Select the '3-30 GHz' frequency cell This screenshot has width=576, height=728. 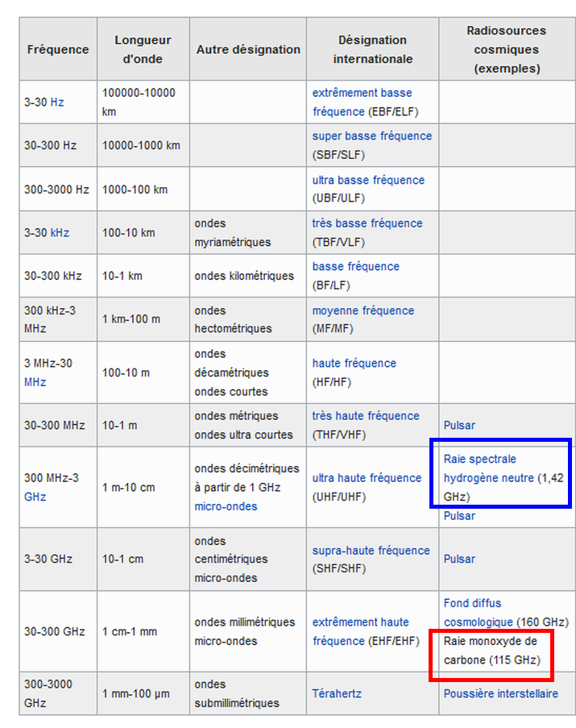coord(58,559)
